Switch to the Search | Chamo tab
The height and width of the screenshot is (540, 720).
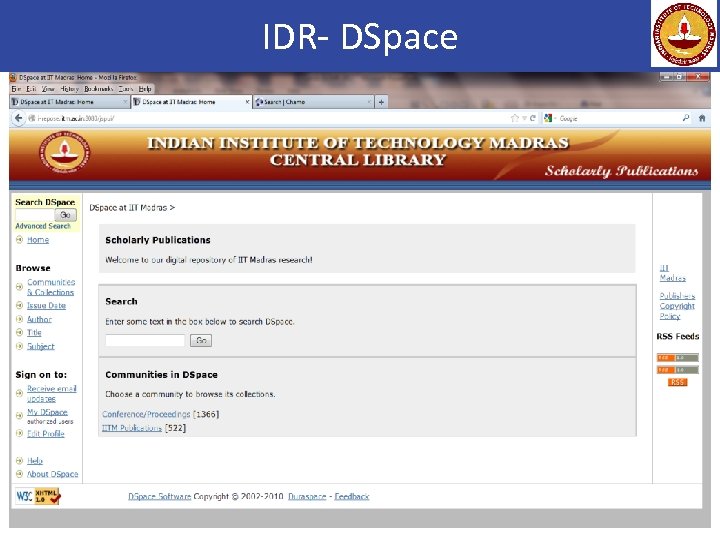(x=312, y=102)
